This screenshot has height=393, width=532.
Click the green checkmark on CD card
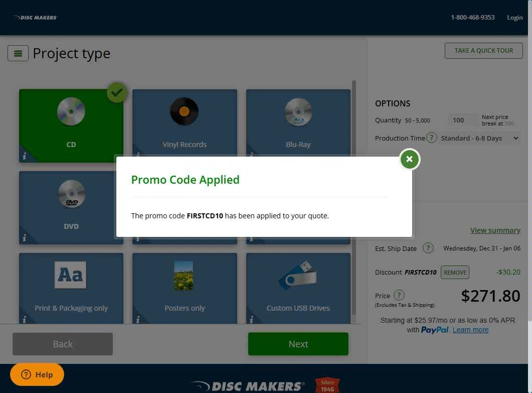(117, 92)
